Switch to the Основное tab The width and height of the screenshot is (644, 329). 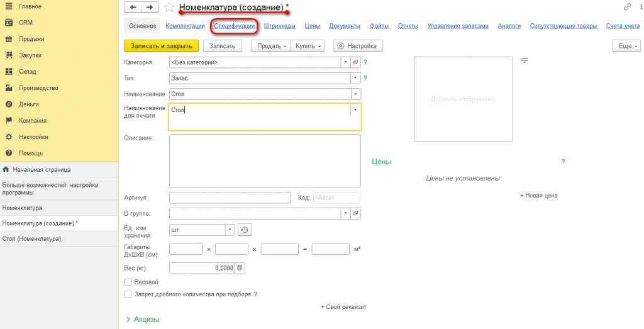[143, 26]
